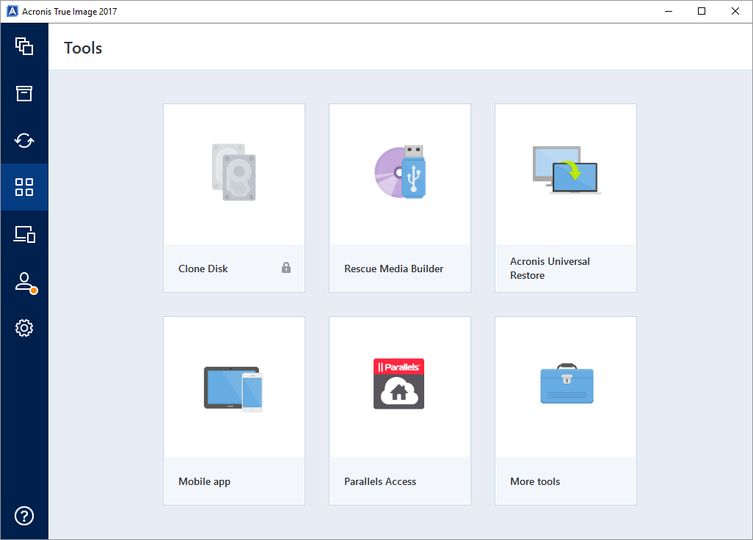Open the Backup section in sidebar
The width and height of the screenshot is (753, 540).
pos(24,46)
